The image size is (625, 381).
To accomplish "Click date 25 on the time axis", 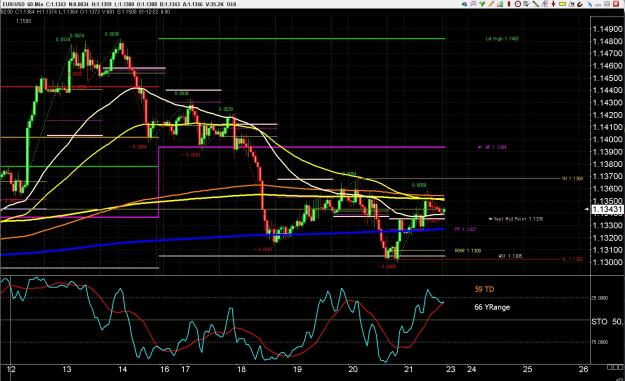I will (x=527, y=369).
